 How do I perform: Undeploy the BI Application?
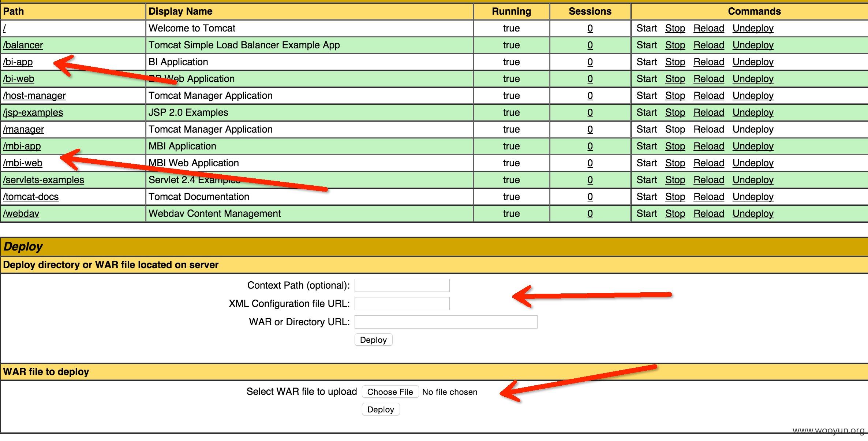tap(753, 62)
